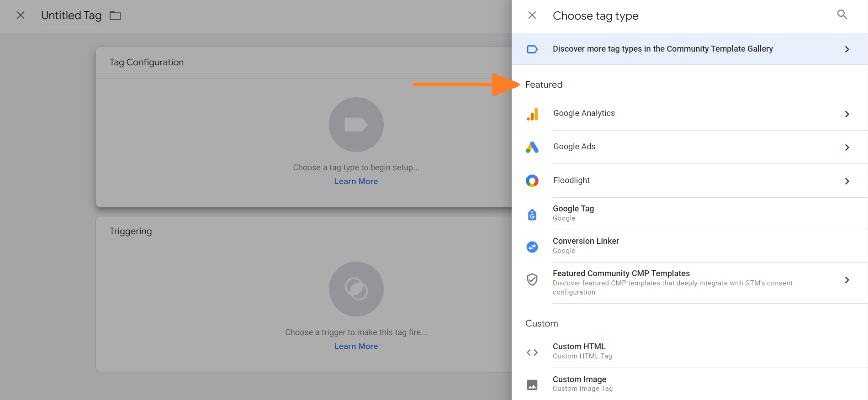
Task: Click 'Choose a trigger to make this tag fire...' text
Action: point(356,332)
